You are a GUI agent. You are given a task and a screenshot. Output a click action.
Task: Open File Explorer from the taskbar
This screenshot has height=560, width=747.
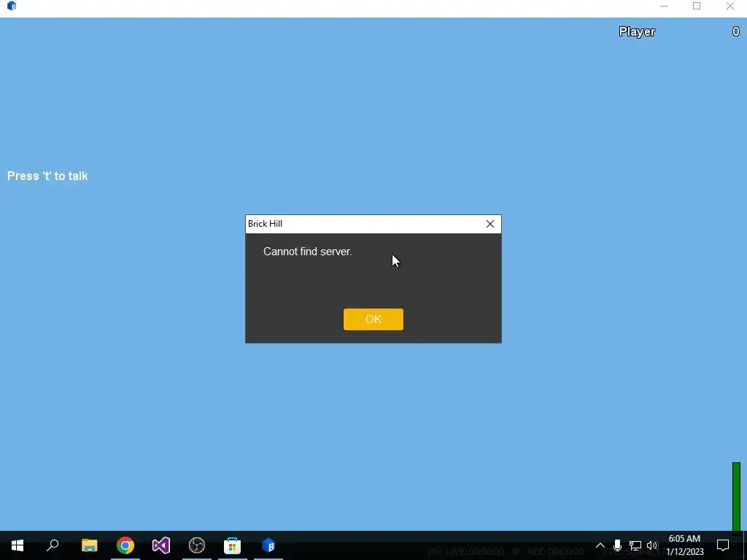(x=89, y=545)
